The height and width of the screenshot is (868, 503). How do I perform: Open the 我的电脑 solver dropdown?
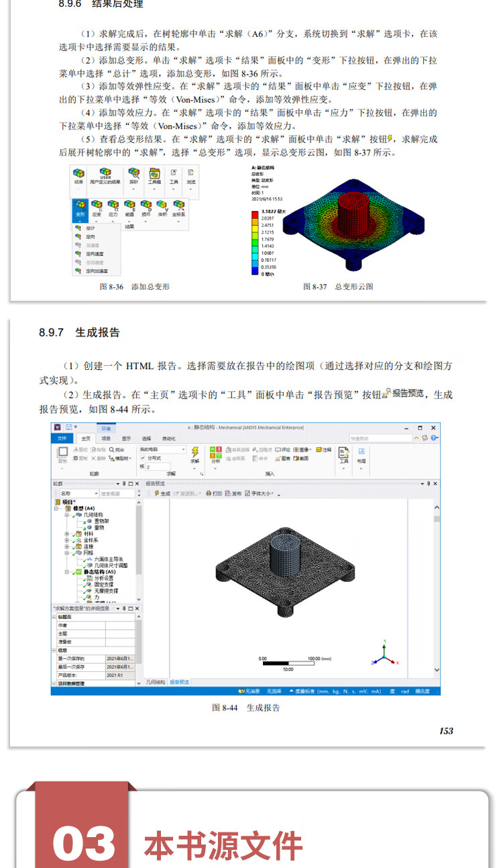pyautogui.click(x=162, y=449)
